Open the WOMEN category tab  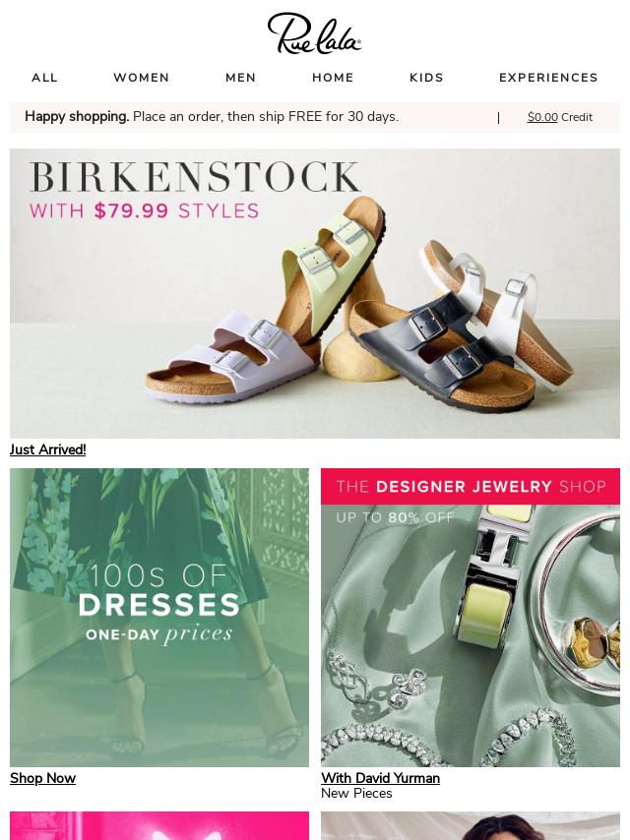pyautogui.click(x=142, y=78)
